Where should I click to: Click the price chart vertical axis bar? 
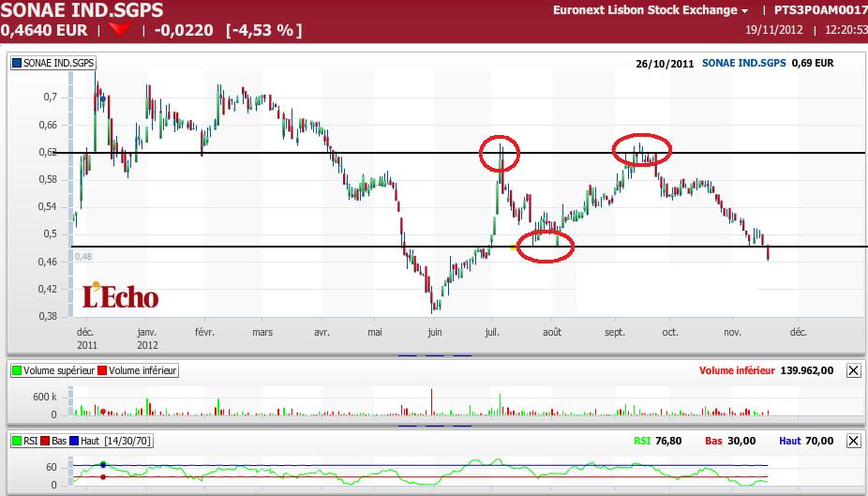71,194
